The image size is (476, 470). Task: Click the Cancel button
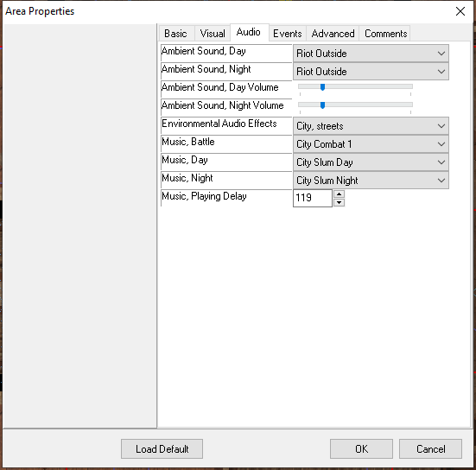(x=430, y=448)
